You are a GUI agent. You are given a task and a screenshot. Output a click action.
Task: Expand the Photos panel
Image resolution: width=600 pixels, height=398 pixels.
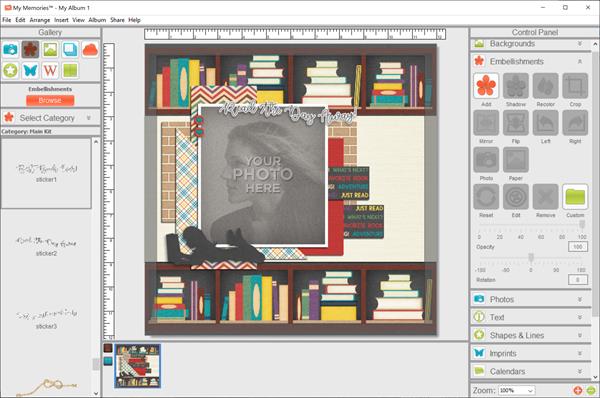point(531,299)
